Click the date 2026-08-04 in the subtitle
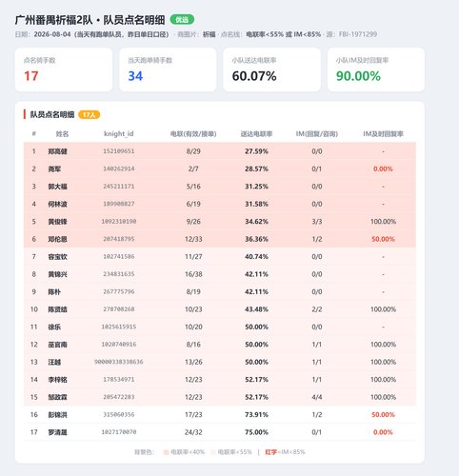The image size is (459, 476). [52, 34]
